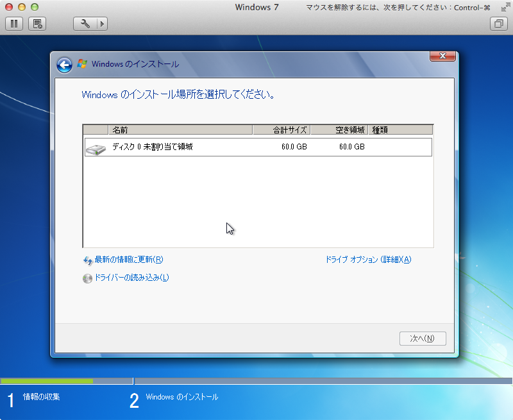Click the 合計サイズ column header
Viewport: 513px width, 420px height.
282,130
